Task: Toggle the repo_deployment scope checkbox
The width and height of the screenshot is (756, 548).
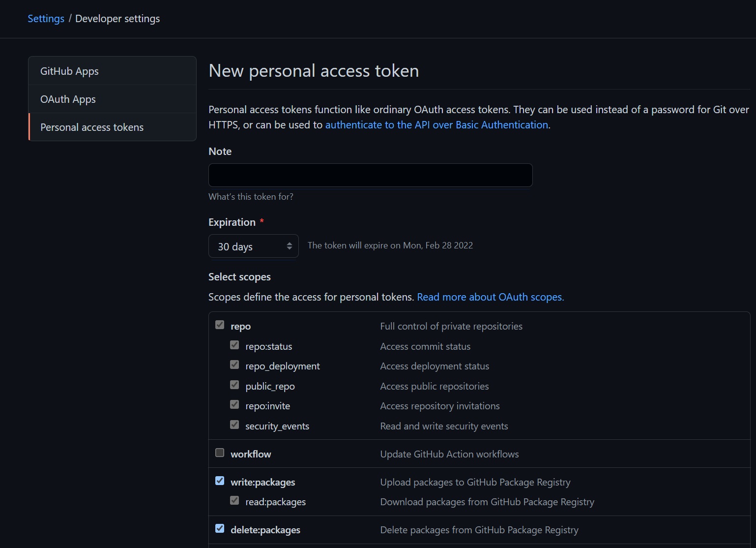Action: [234, 365]
